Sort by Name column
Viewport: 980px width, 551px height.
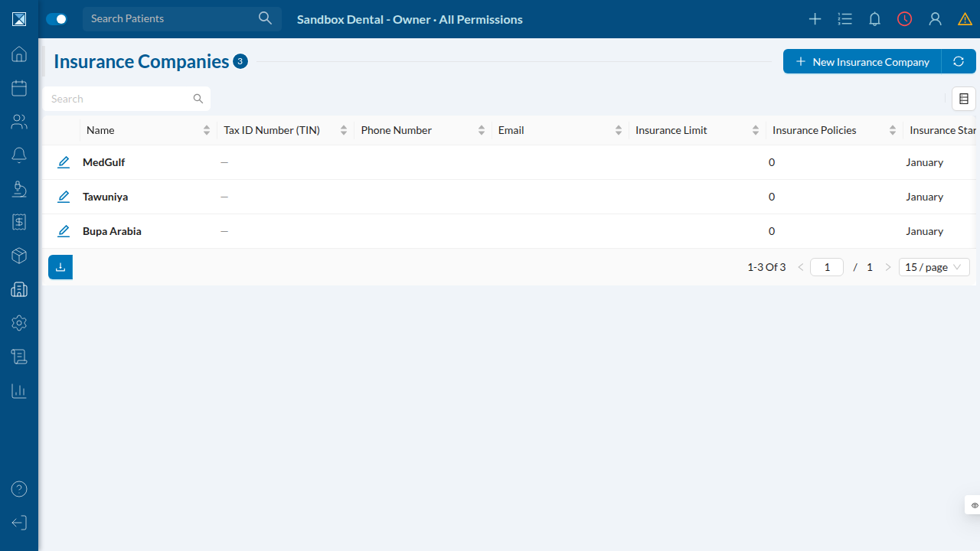[207, 130]
